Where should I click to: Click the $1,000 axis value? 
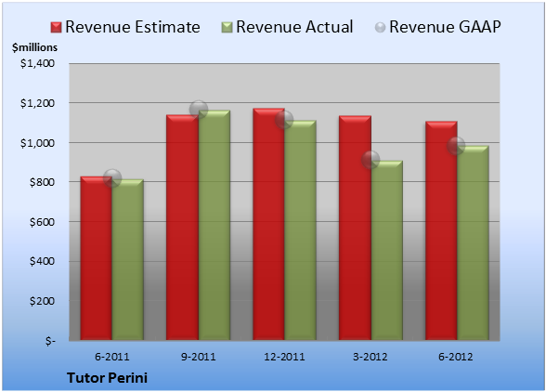pyautogui.click(x=37, y=143)
